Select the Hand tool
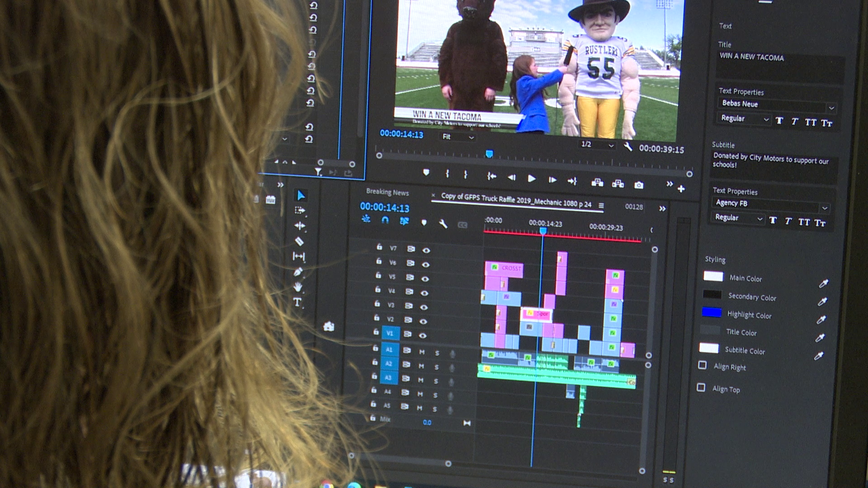Screen dimensions: 868x488 (x=297, y=287)
